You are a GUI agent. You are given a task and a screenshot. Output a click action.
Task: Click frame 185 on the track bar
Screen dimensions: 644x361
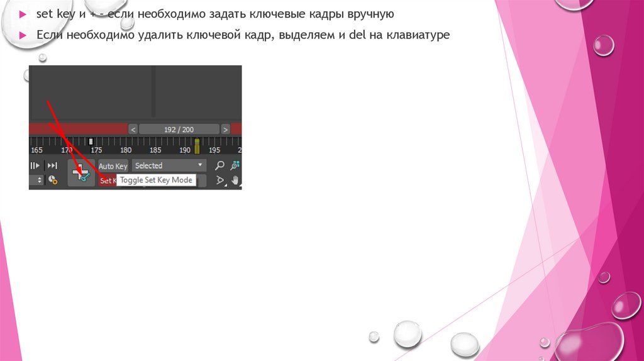coord(155,150)
